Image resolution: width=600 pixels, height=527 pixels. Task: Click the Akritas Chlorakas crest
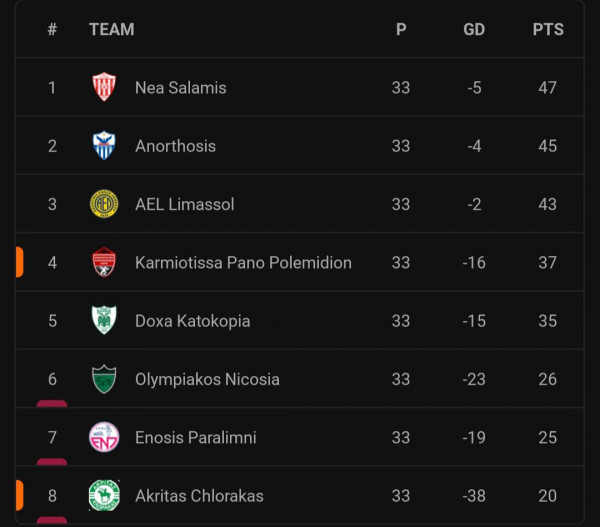(x=104, y=496)
